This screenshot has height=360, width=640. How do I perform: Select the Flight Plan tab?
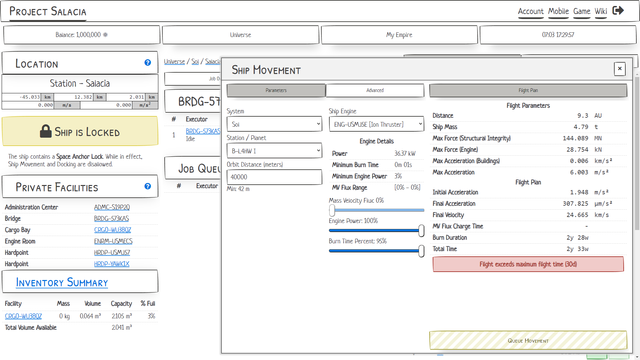pos(528,90)
